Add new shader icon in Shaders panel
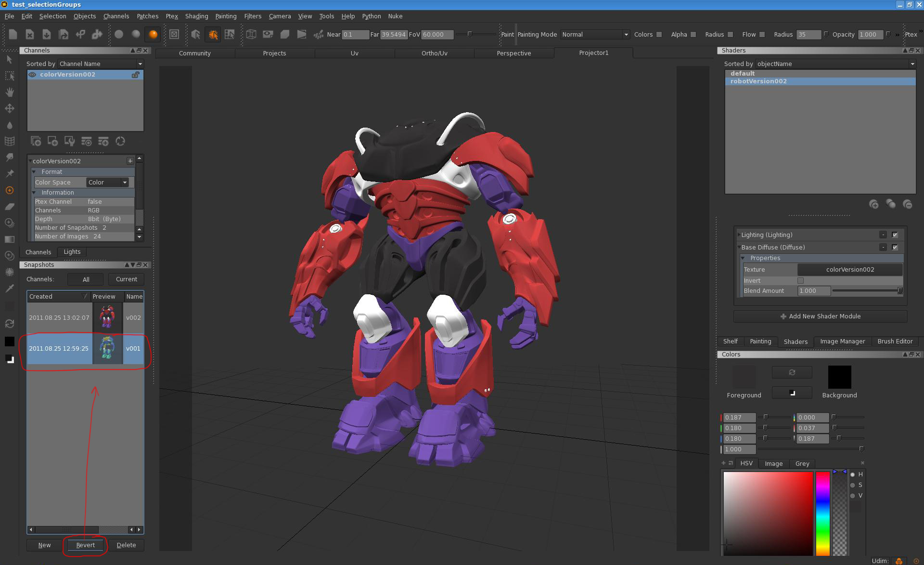The height and width of the screenshot is (565, 924). (x=874, y=204)
